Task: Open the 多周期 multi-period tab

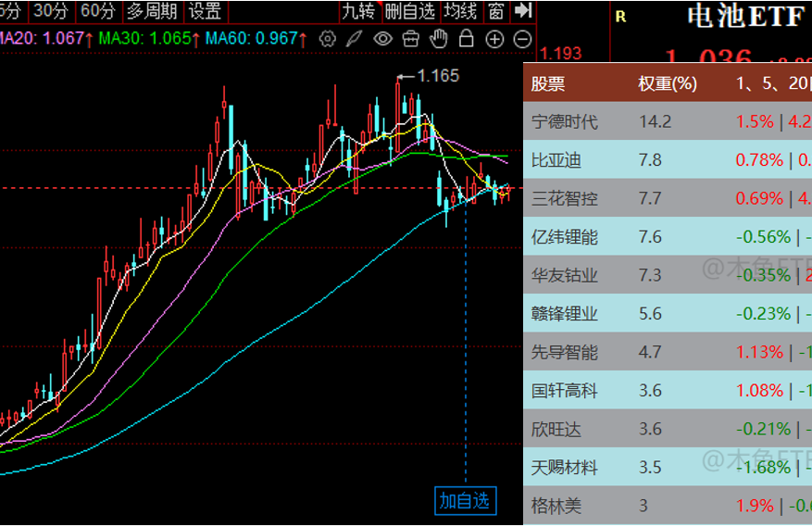Action: point(152,11)
